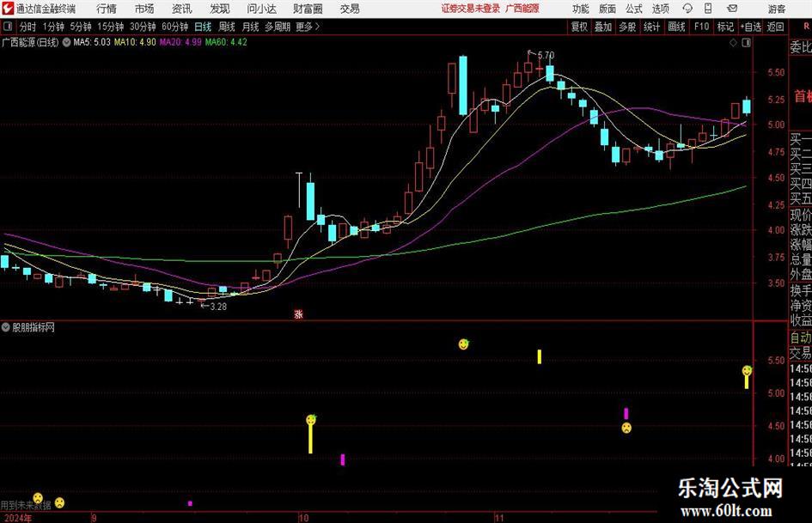Toggle the right info panel icon
The width and height of the screenshot is (812, 523).
tap(746, 43)
